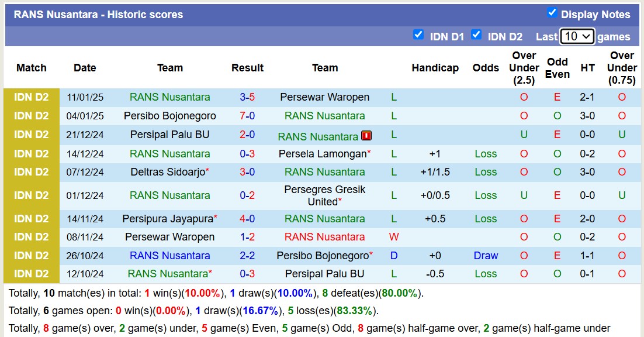Image resolution: width=644 pixels, height=337 pixels.
Task: Click the Draw odds for Persibo Bojonegoro match
Action: (486, 256)
